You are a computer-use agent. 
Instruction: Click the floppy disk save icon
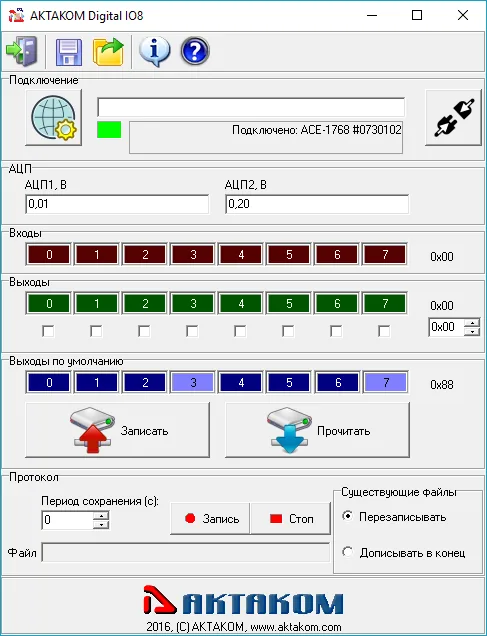[69, 52]
